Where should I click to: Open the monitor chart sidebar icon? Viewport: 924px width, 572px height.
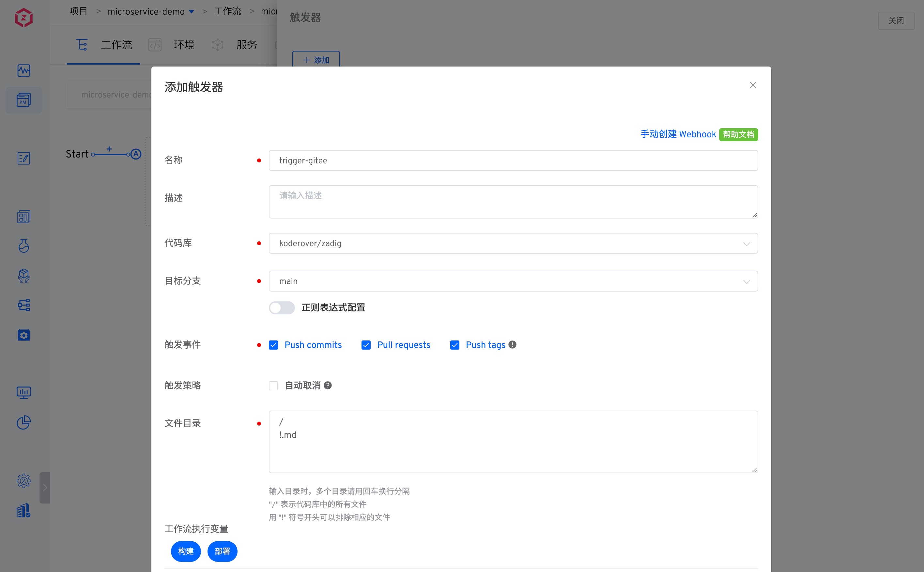click(x=24, y=393)
